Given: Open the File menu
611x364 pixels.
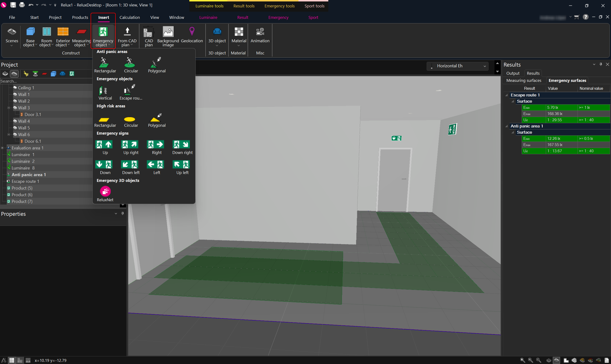Looking at the screenshot, I should tap(12, 17).
